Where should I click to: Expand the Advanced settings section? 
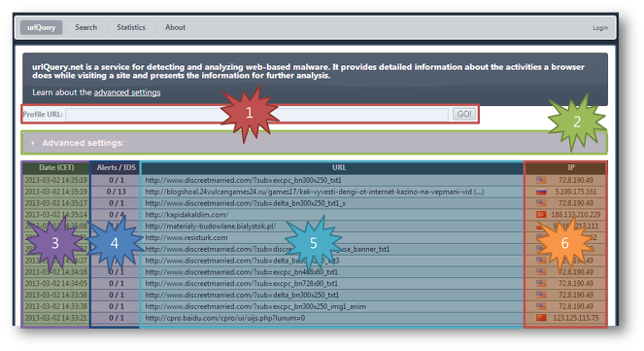(x=314, y=143)
